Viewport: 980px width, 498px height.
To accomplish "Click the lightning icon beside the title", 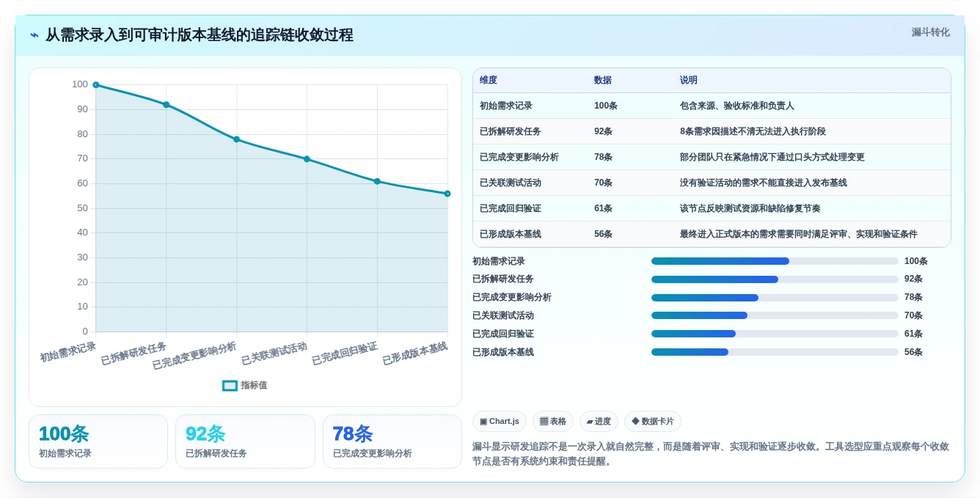I will [34, 35].
